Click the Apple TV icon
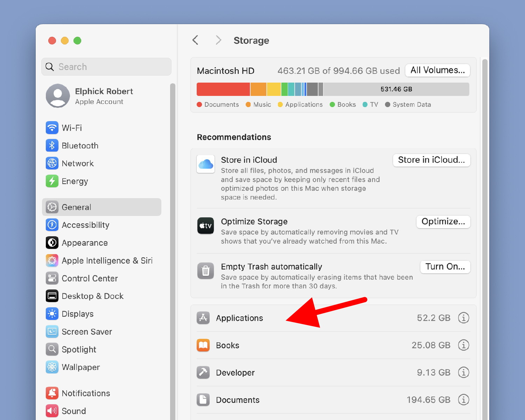 tap(206, 226)
